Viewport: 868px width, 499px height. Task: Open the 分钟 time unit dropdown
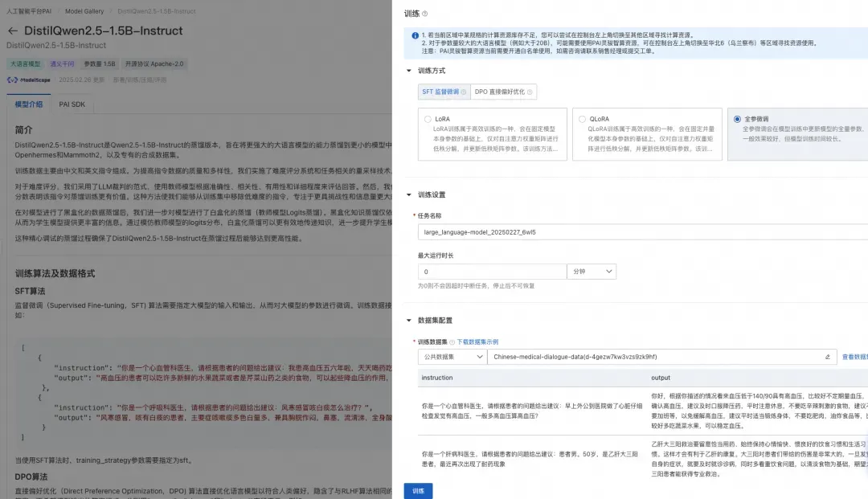592,272
